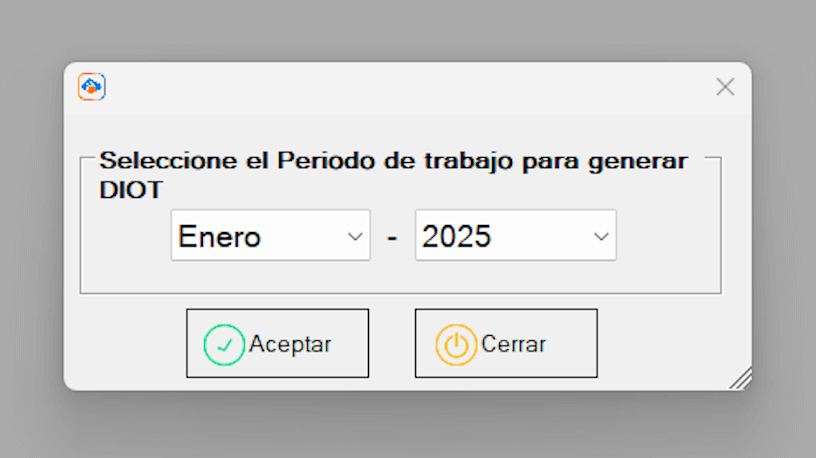Screen dimensions: 816x458
Task: Click the "DIOT" word in the group caption
Action: [131, 190]
